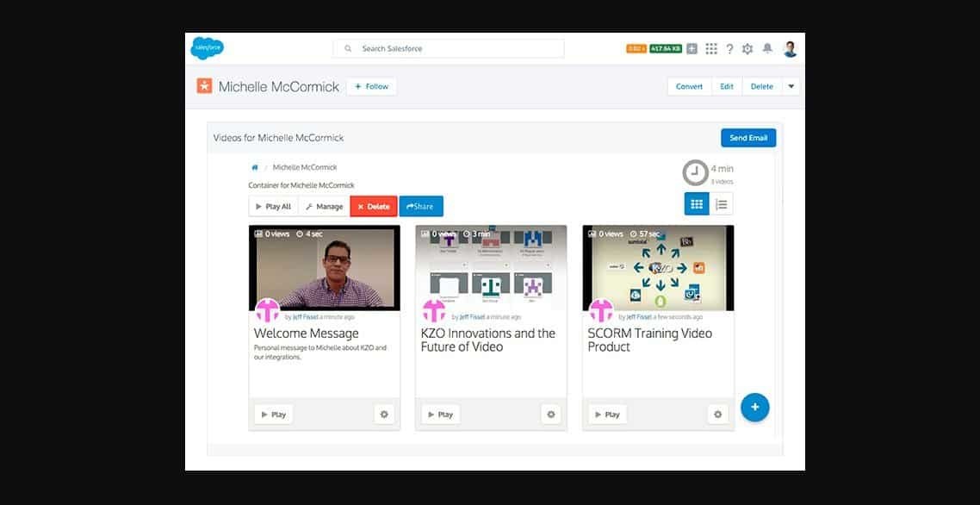Open the Setup gear icon in header
This screenshot has height=505, width=980.
(x=747, y=49)
